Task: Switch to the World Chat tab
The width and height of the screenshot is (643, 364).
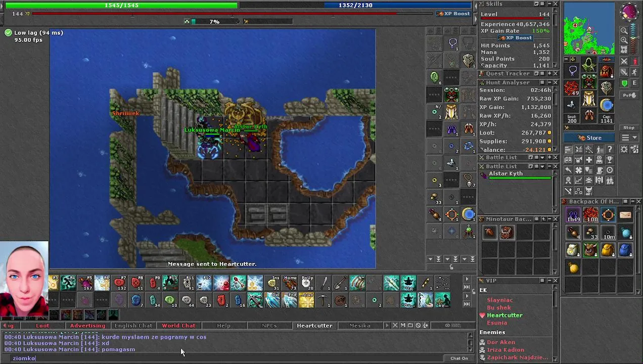Action: pyautogui.click(x=178, y=326)
